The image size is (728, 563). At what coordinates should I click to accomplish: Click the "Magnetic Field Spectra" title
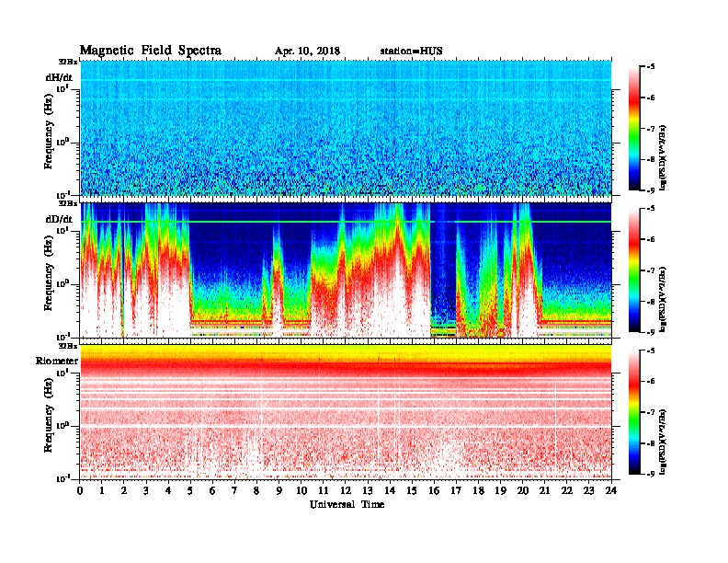pyautogui.click(x=151, y=51)
